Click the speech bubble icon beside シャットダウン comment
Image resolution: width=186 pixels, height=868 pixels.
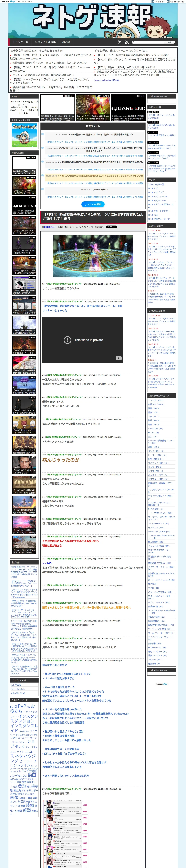[43, 190]
